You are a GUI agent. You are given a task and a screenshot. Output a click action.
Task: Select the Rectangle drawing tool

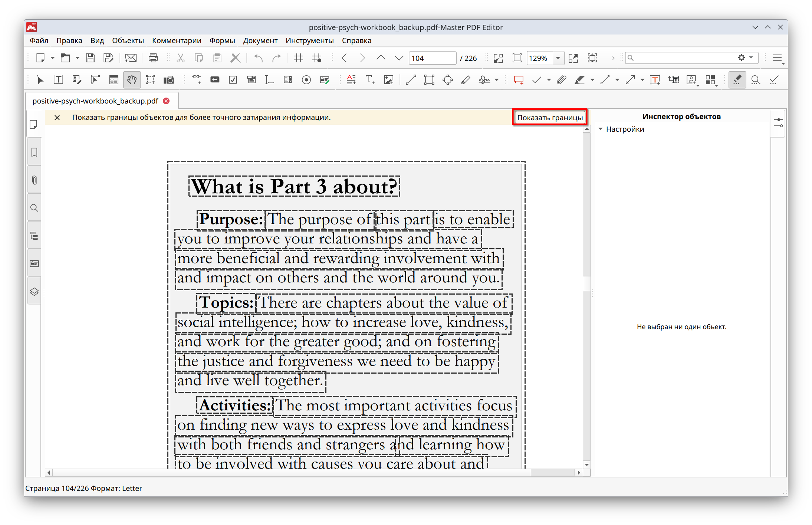pyautogui.click(x=429, y=80)
